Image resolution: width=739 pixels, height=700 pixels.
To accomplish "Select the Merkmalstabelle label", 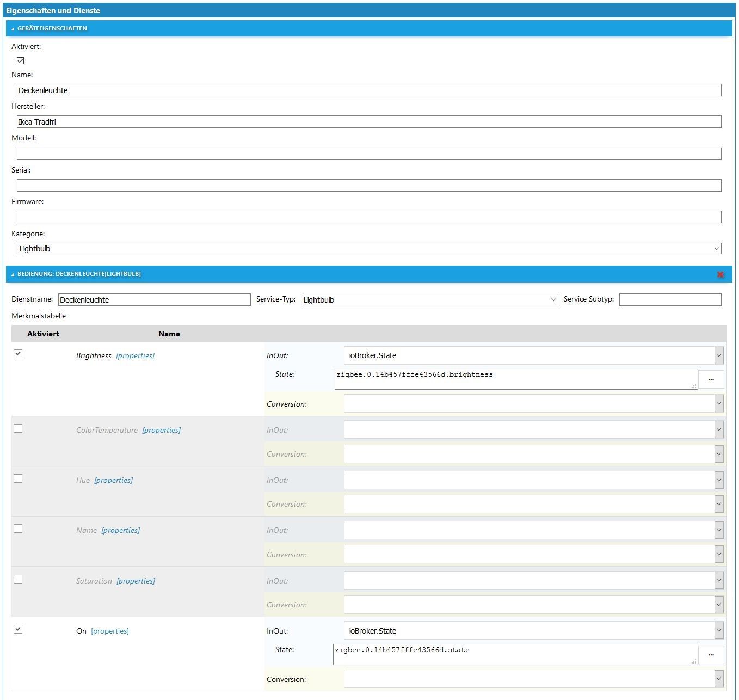I will point(39,316).
